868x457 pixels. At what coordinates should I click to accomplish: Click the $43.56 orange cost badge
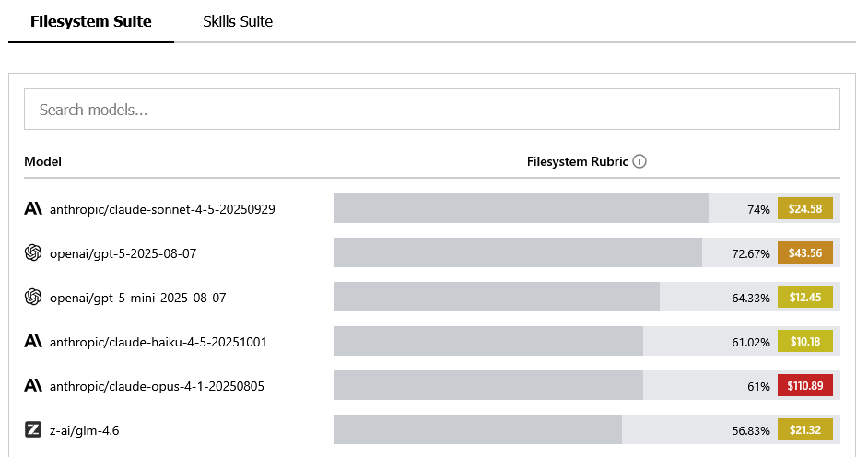click(804, 253)
